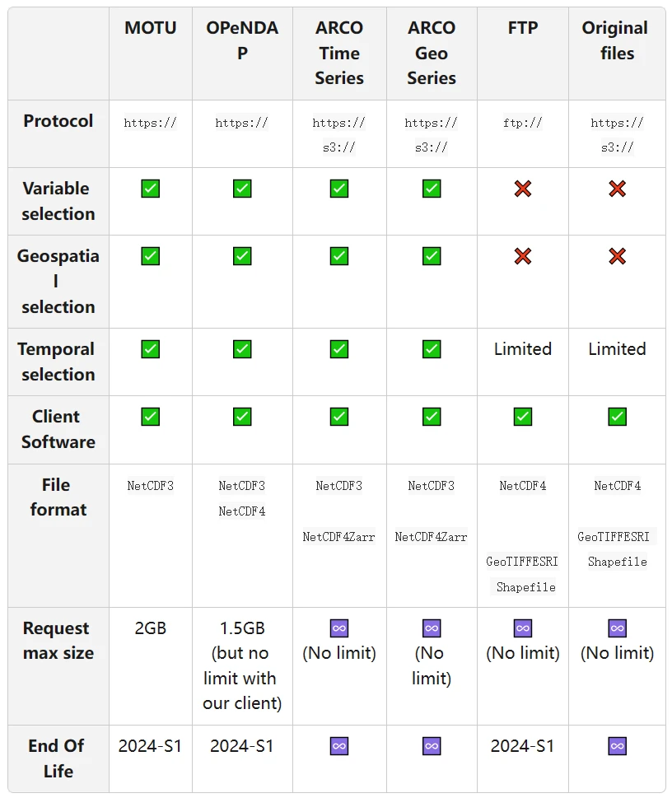Click the MOTU Variable selection green checkmark

tap(151, 189)
